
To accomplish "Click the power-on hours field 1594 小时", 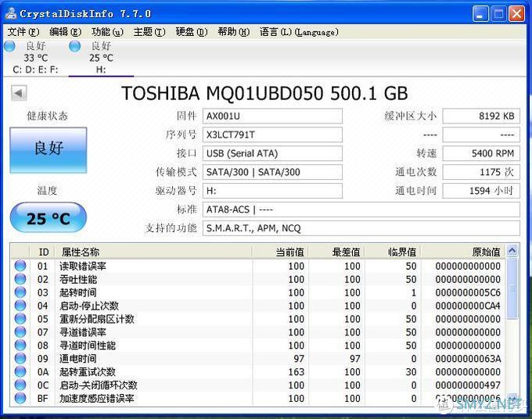I will pyautogui.click(x=481, y=191).
